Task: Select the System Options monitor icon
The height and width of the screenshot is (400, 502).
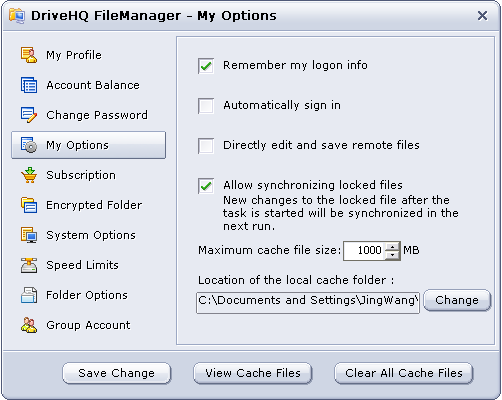Action: [29, 235]
